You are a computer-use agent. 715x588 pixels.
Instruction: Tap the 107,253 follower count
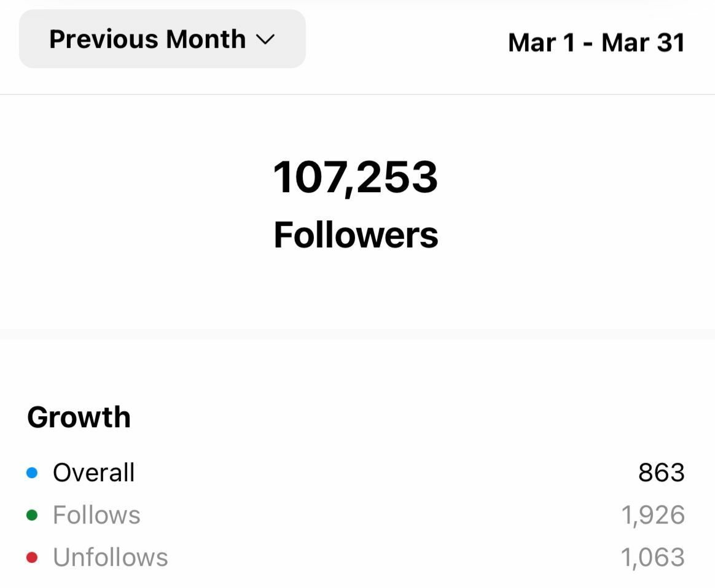tap(356, 177)
